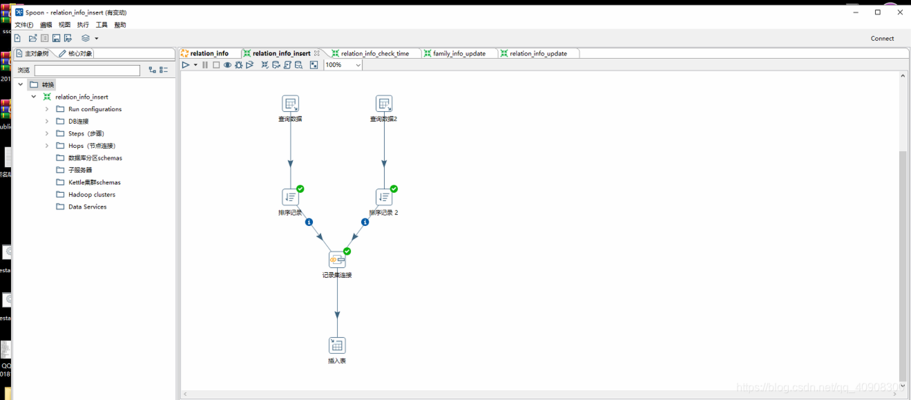The image size is (911, 400).
Task: Expand the Run configurations folder
Action: click(47, 109)
